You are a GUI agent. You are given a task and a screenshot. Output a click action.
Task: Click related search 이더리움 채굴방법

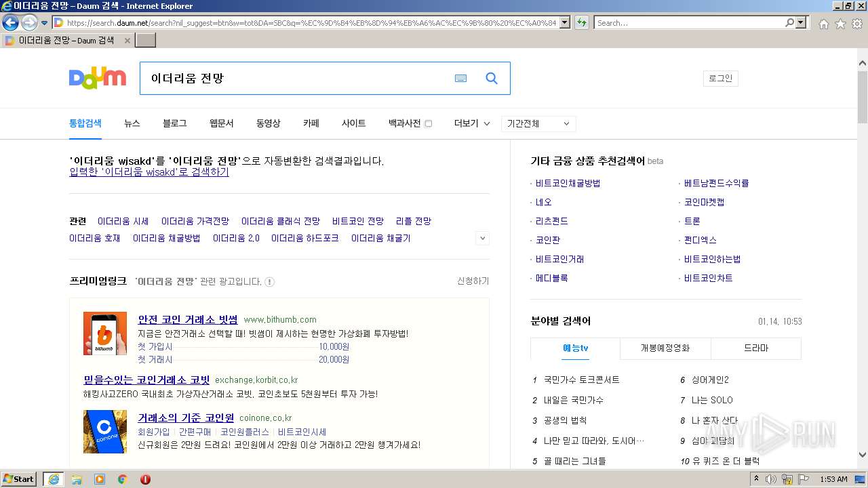[x=167, y=239]
